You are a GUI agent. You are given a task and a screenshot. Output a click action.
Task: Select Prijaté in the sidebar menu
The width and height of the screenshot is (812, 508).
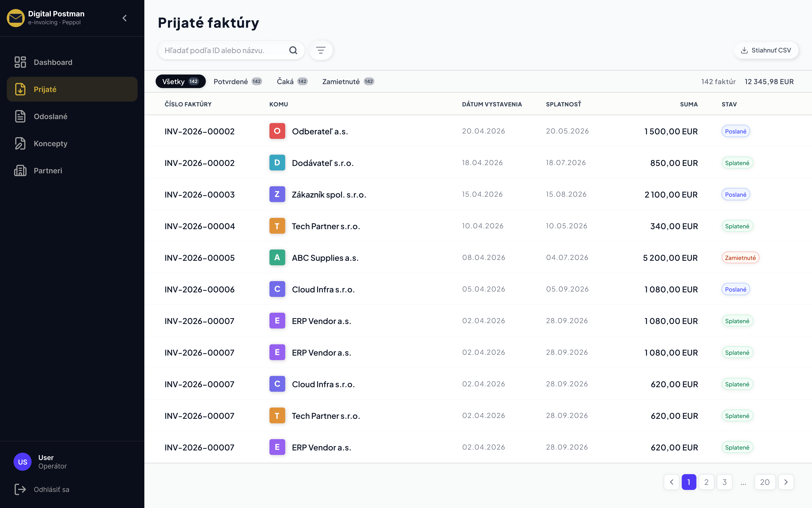(72, 89)
